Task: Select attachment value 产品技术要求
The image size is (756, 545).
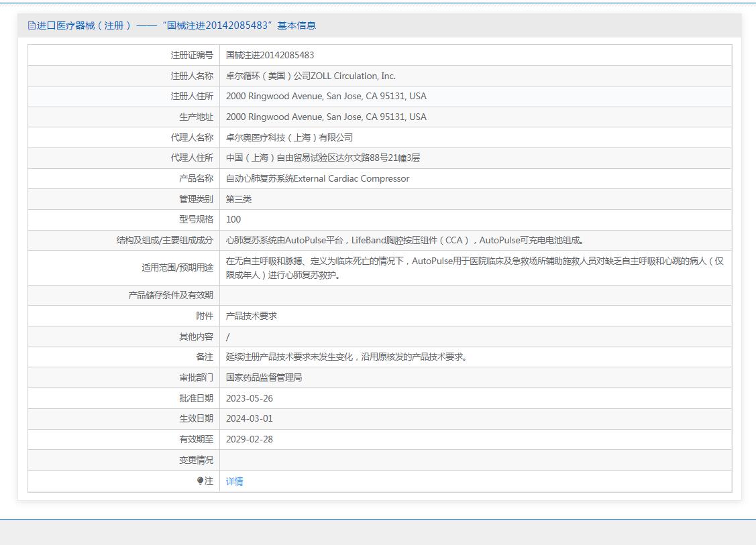Action: pyautogui.click(x=251, y=316)
